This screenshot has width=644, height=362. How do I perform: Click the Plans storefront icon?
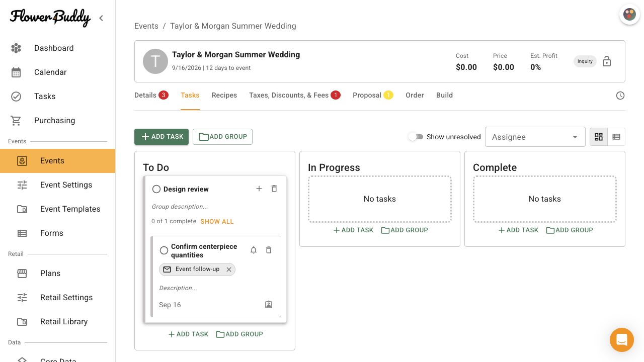click(22, 274)
